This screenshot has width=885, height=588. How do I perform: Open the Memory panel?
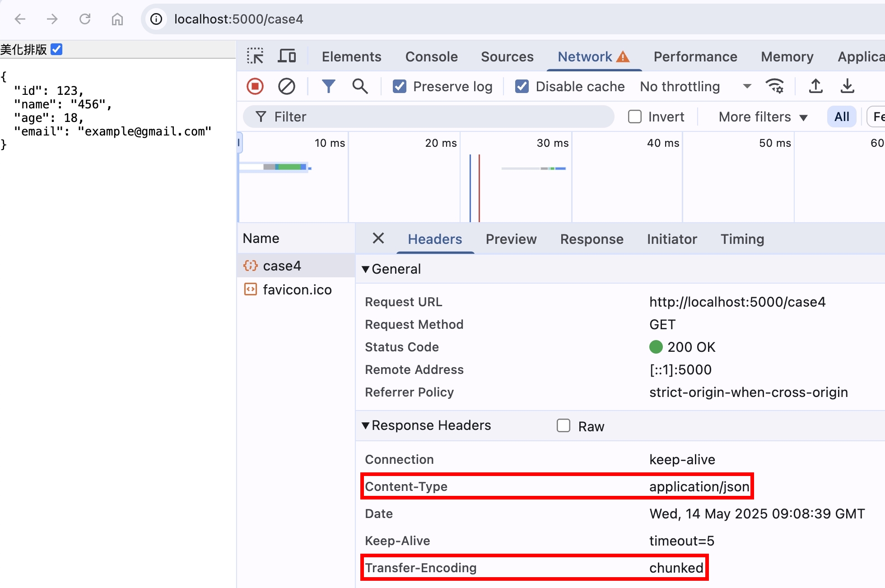787,57
